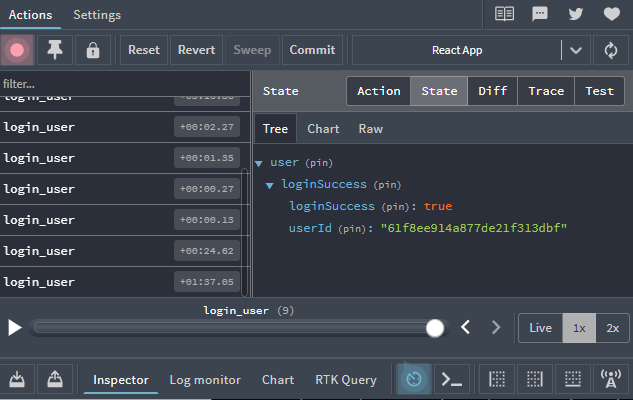Image resolution: width=633 pixels, height=400 pixels.
Task: Click the heart support icon
Action: (x=612, y=14)
